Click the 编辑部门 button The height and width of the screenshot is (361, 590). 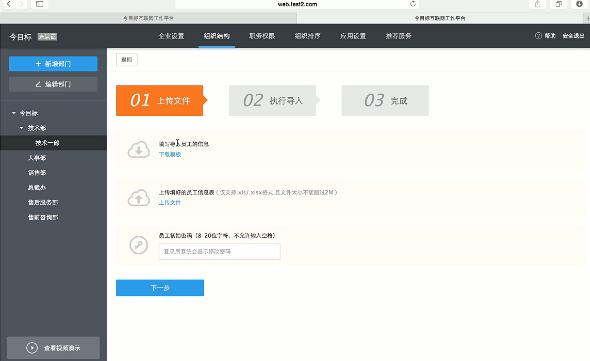pos(53,84)
